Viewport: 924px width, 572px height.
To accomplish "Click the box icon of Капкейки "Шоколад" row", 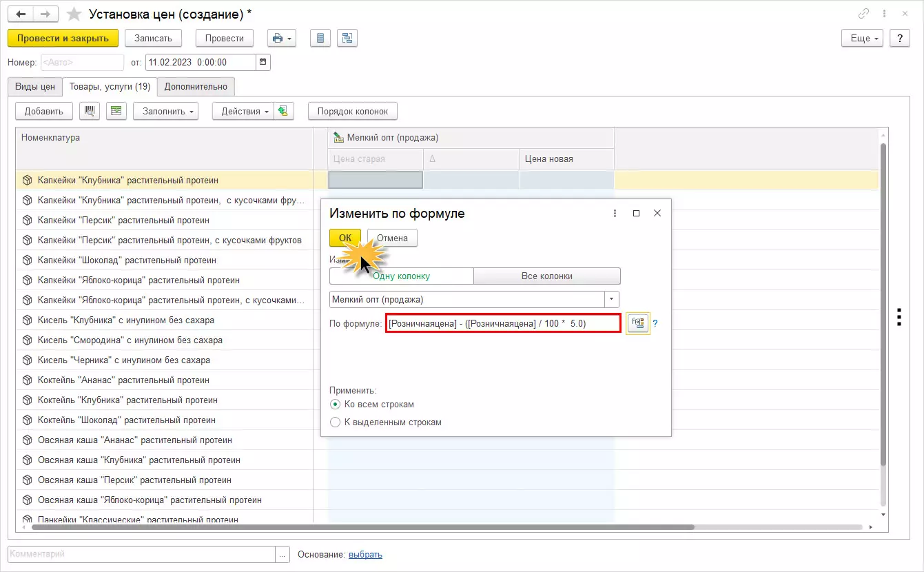I will 28,260.
